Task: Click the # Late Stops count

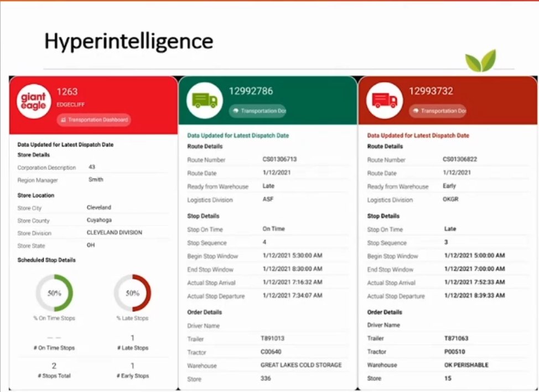Action: pyautogui.click(x=133, y=338)
